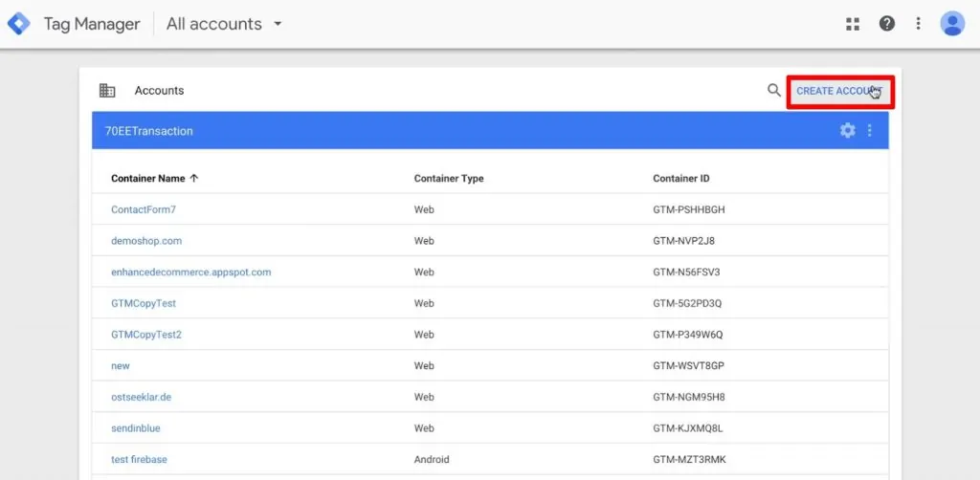The width and height of the screenshot is (980, 480).
Task: Open the top bar three-dot menu
Action: (x=918, y=24)
